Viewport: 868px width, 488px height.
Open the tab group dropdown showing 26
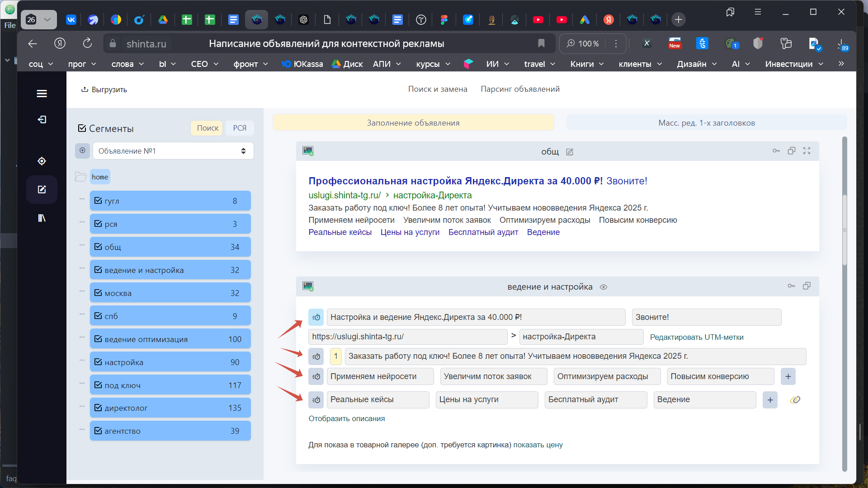39,19
